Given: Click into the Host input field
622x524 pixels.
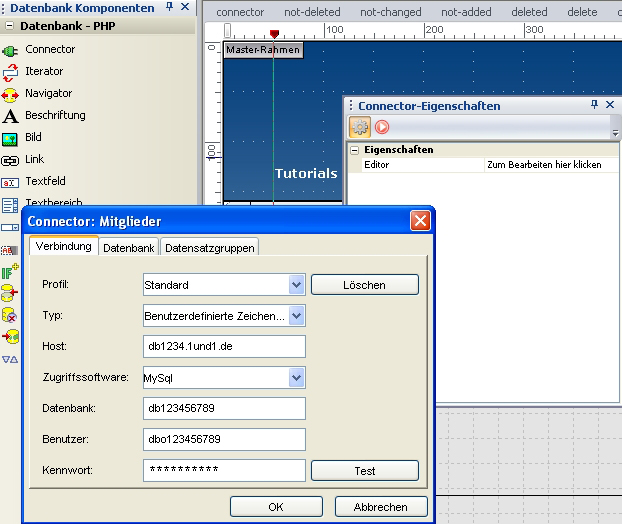Looking at the screenshot, I should click(223, 347).
